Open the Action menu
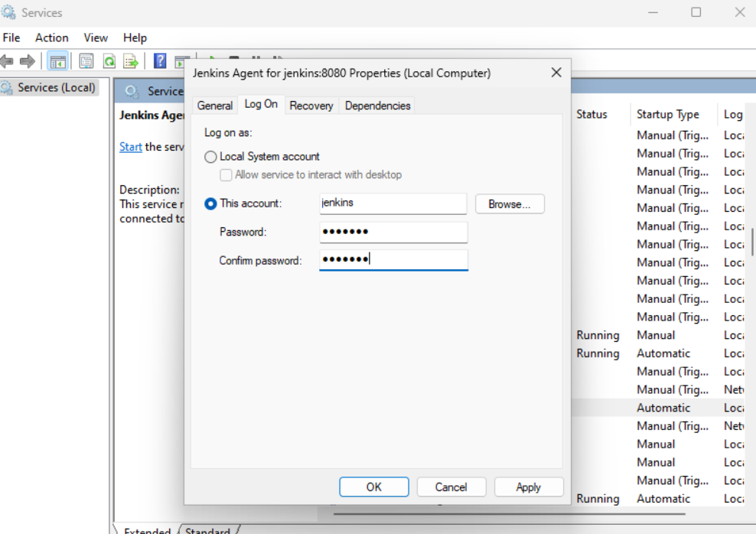Viewport: 756px width, 534px height. point(51,37)
